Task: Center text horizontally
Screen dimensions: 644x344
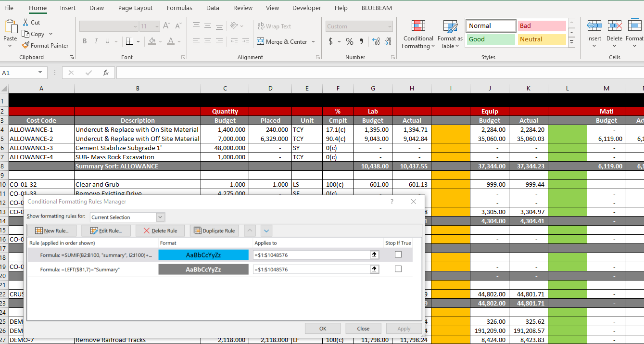Action: point(208,41)
